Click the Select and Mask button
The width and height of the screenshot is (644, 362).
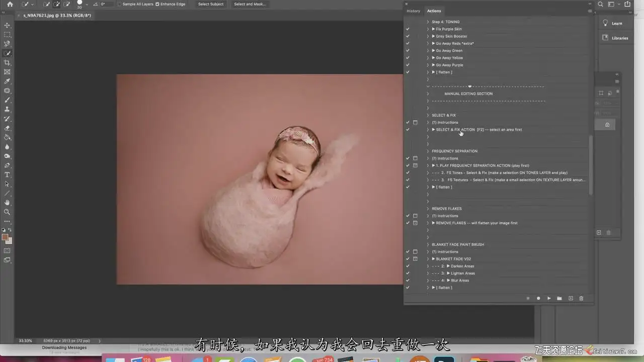pos(250,4)
